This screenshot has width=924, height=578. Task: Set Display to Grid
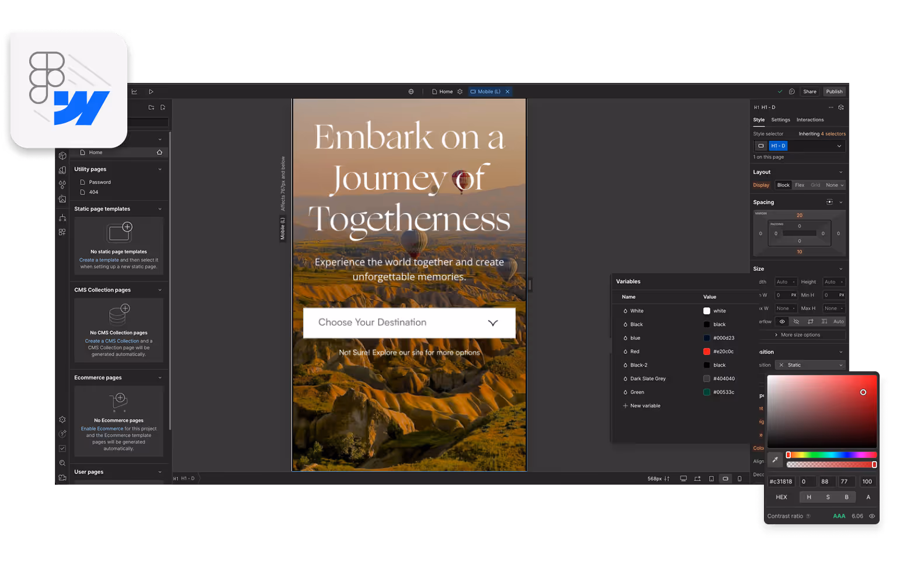click(815, 185)
